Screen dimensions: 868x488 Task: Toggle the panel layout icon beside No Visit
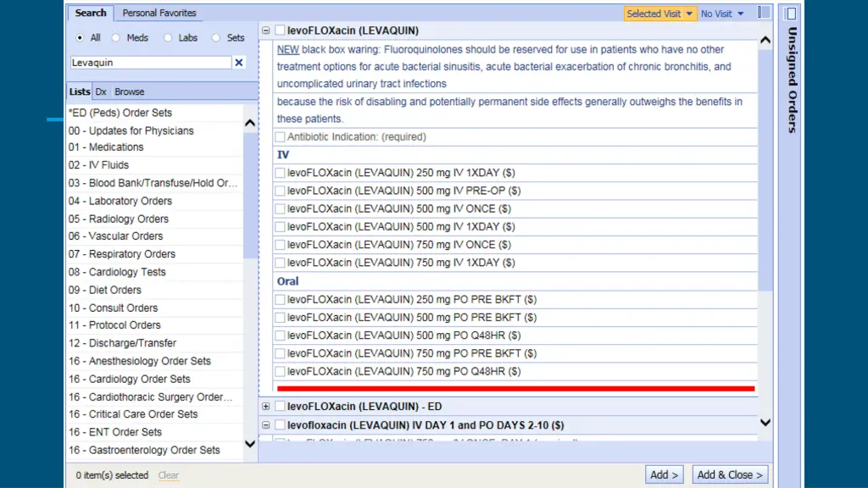pos(764,13)
